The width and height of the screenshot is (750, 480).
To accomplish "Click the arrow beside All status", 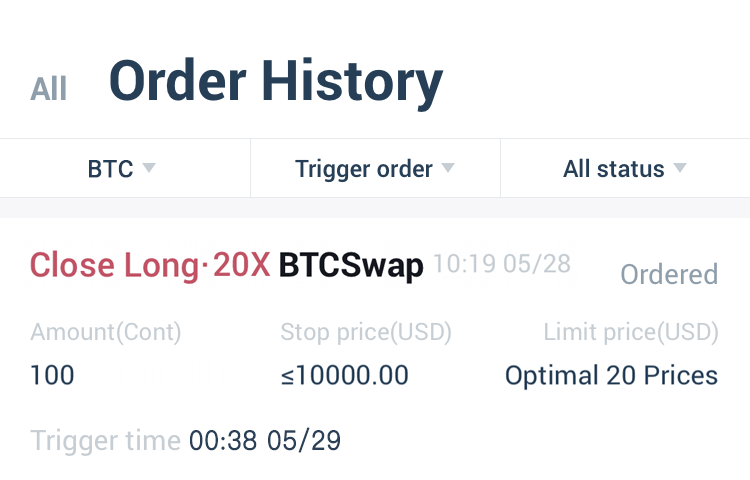I will (680, 168).
